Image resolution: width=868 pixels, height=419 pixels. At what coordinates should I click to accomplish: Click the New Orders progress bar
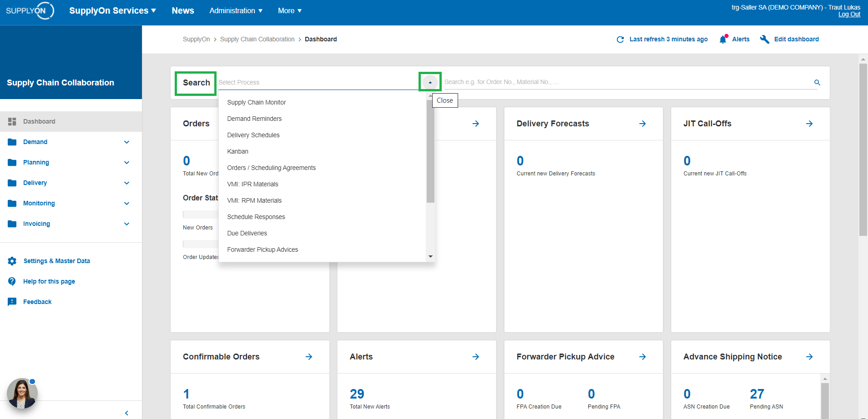200,214
